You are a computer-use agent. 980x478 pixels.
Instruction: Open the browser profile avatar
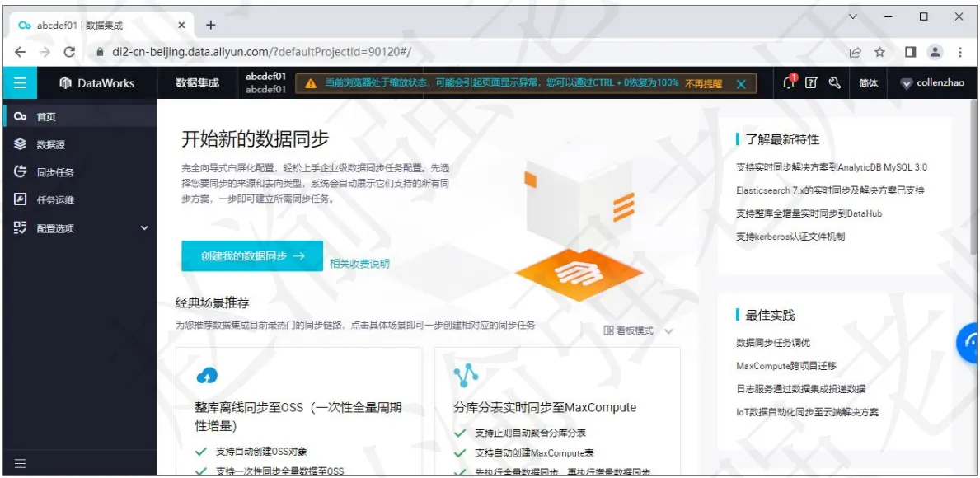[x=935, y=53]
